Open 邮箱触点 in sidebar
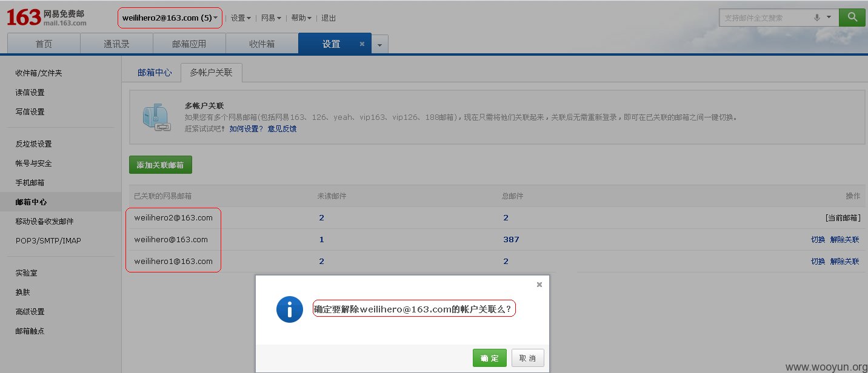The width and height of the screenshot is (868, 373). click(30, 331)
